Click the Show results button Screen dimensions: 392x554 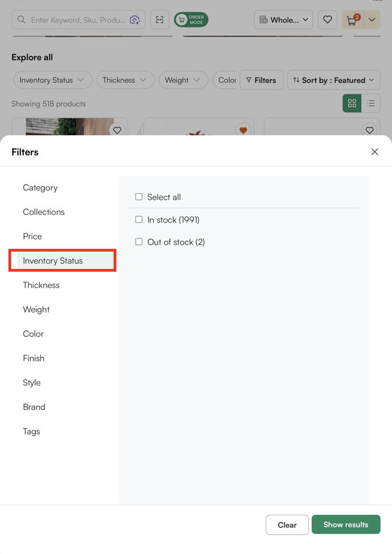pyautogui.click(x=346, y=525)
